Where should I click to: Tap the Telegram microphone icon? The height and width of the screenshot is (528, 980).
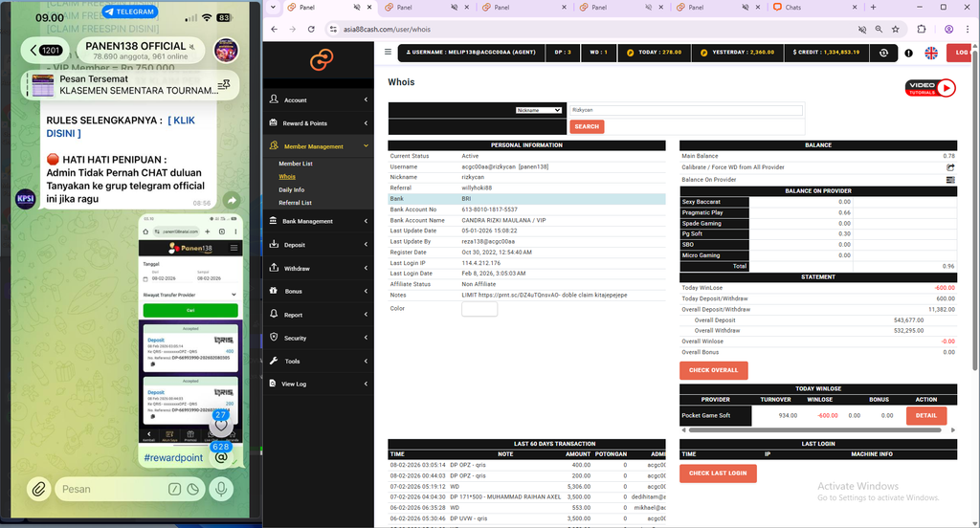coord(221,489)
